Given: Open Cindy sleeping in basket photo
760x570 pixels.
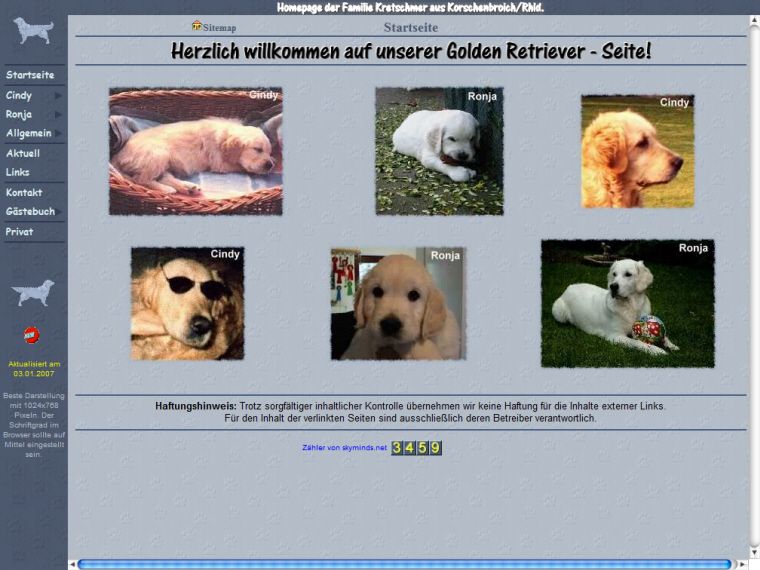Looking at the screenshot, I should 195,151.
